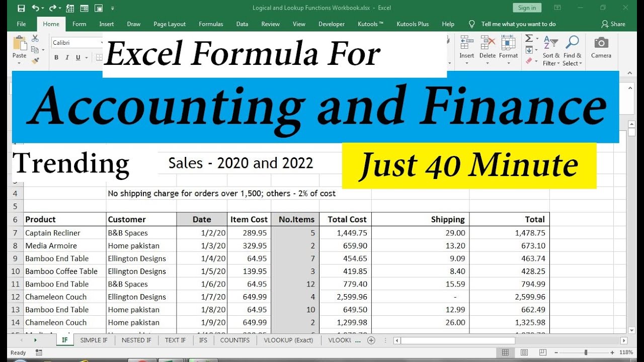Click the Paste clipboard icon
Screen dimensions: 644x362
(x=20, y=43)
